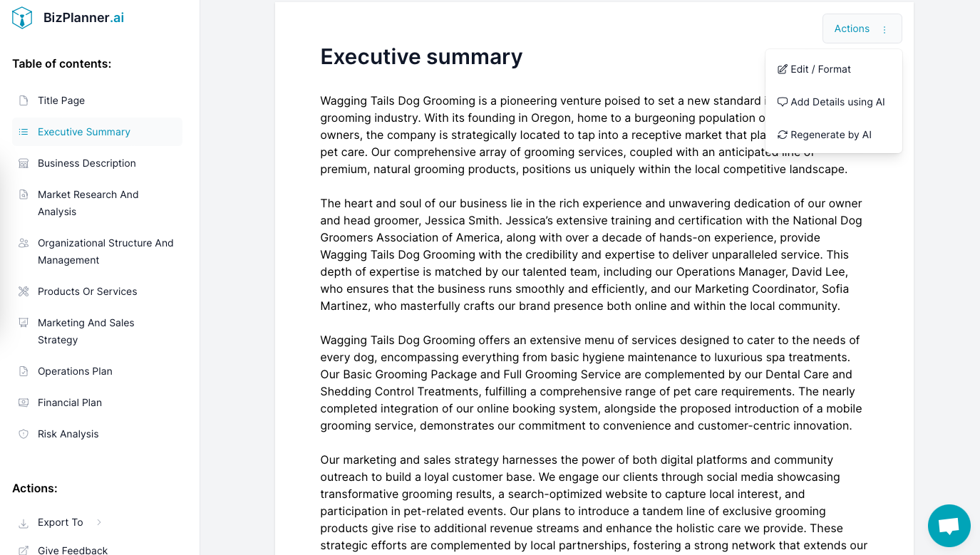Click the Title Page document icon
Image resolution: width=980 pixels, height=555 pixels.
(24, 100)
